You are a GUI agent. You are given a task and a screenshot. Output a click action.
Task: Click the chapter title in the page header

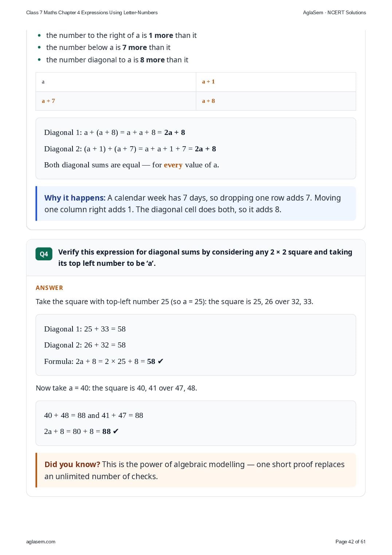point(92,12)
